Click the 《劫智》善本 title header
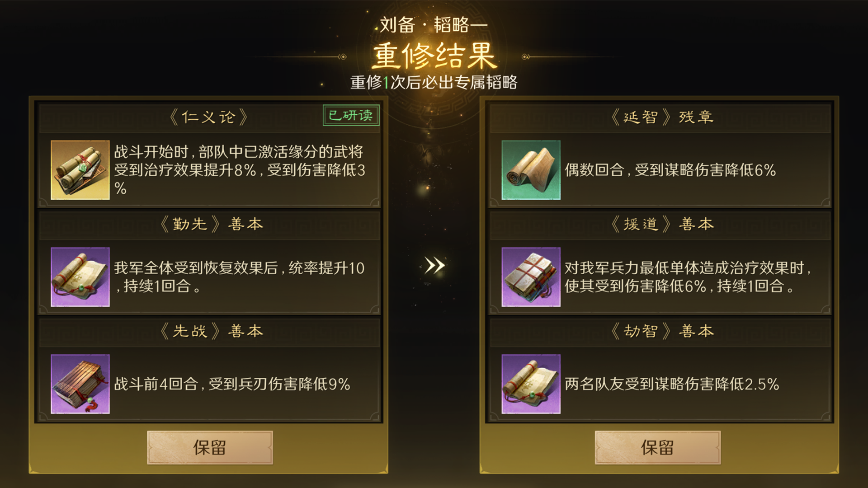868x488 pixels. pyautogui.click(x=662, y=331)
